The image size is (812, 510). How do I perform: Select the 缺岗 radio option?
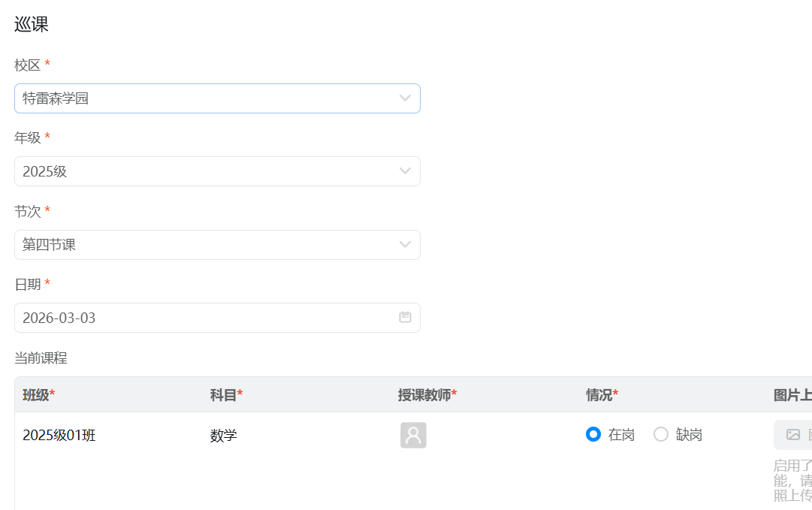[x=661, y=434]
